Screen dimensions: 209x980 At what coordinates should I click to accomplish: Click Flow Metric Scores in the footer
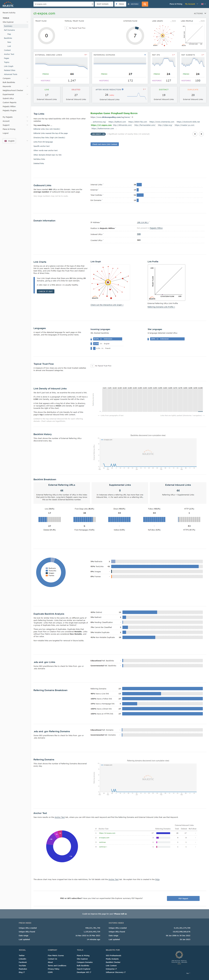coord(56,956)
